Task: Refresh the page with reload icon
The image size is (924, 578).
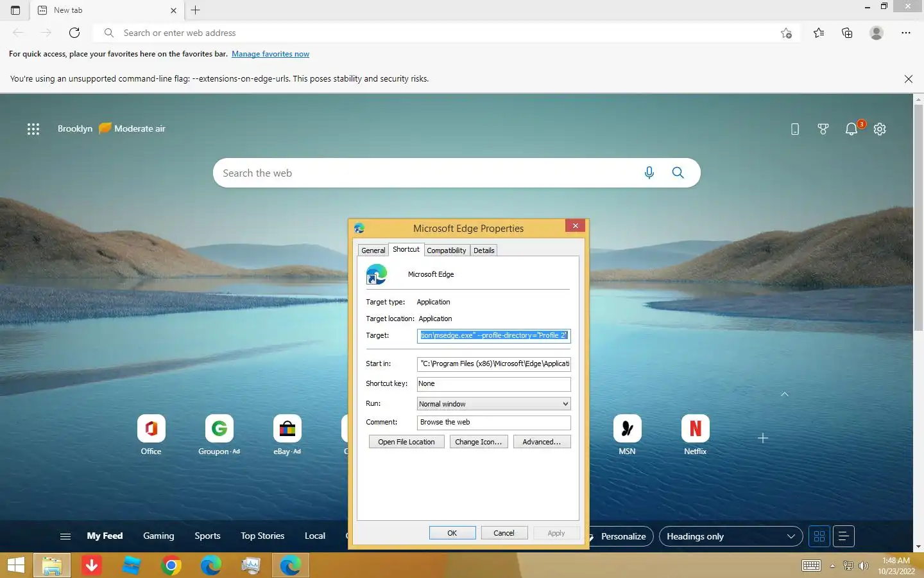Action: 74,33
